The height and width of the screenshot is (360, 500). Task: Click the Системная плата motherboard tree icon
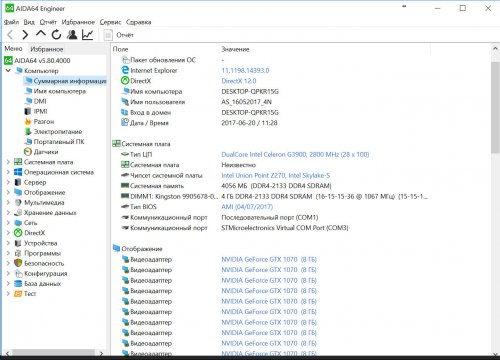coord(18,162)
